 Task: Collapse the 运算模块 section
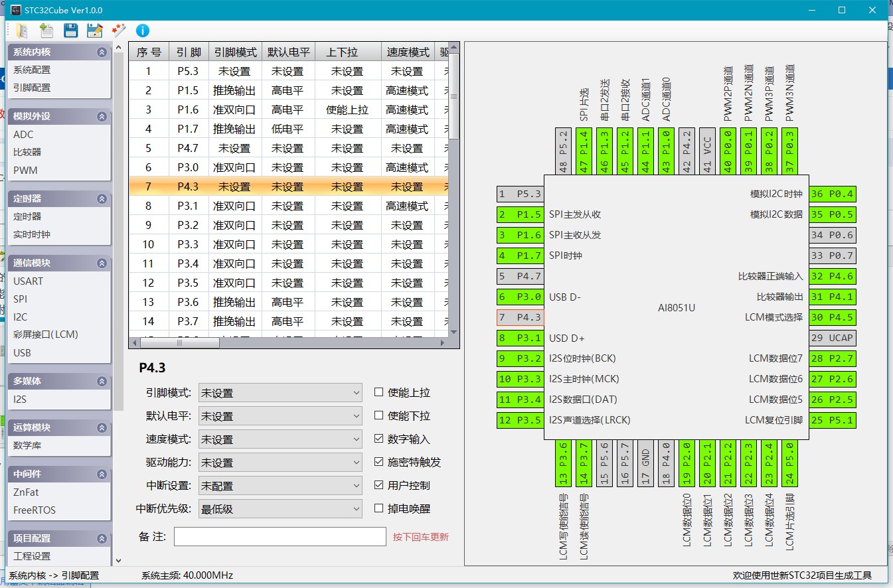point(102,427)
